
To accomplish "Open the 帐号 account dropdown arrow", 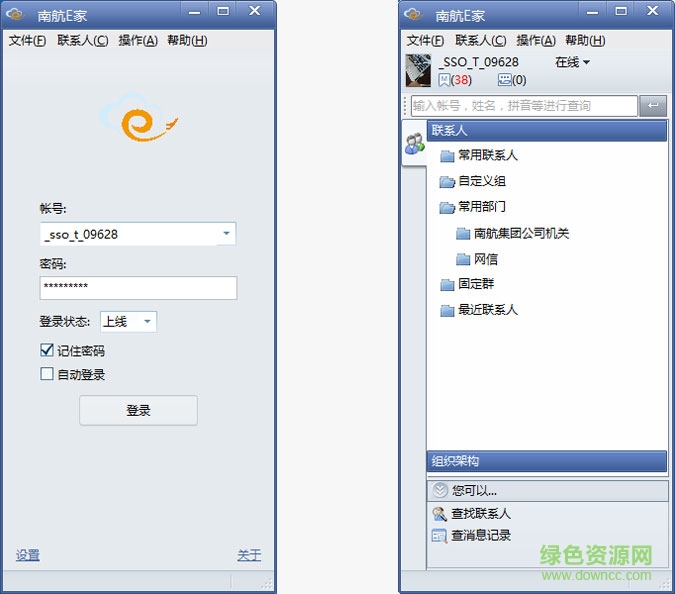I will pyautogui.click(x=227, y=234).
